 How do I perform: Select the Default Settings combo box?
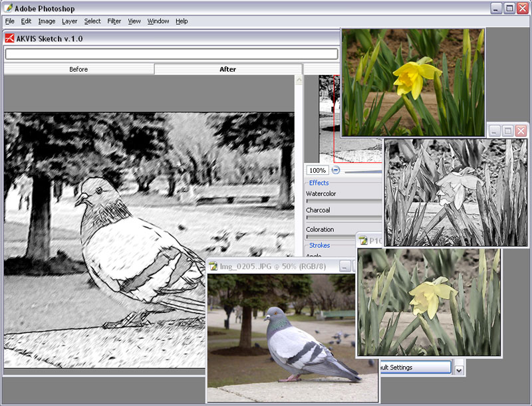[416, 367]
